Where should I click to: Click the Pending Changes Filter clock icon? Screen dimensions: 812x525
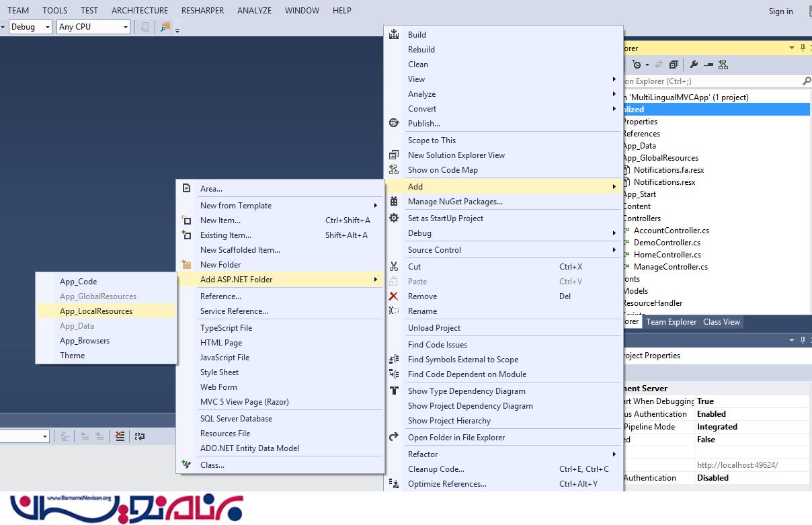coord(637,65)
